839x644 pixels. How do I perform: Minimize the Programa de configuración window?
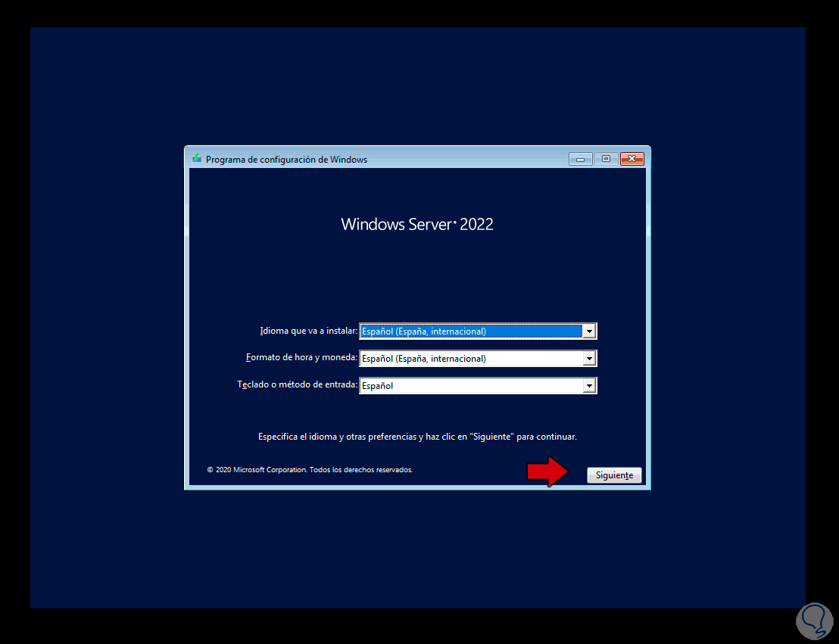coord(581,159)
